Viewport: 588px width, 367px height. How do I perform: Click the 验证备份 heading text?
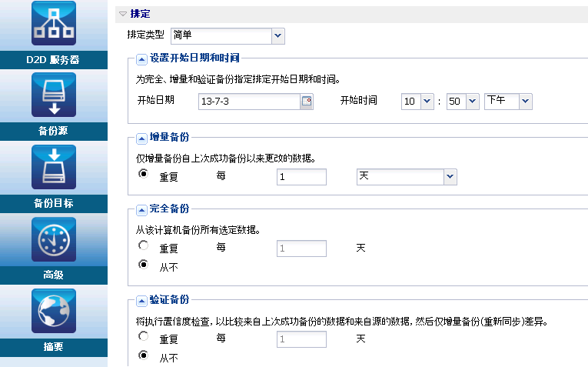point(170,299)
